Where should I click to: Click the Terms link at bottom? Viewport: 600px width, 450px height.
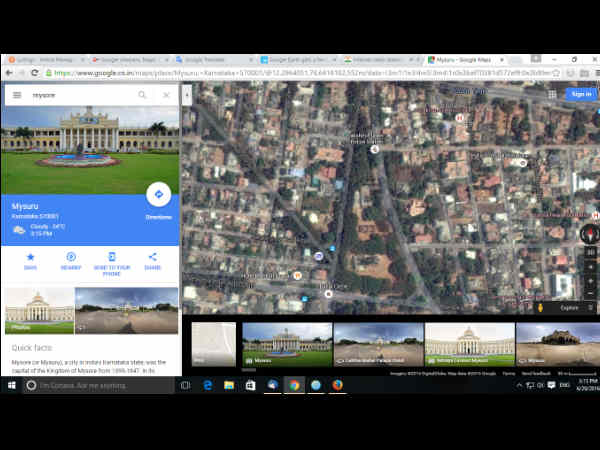coord(509,373)
